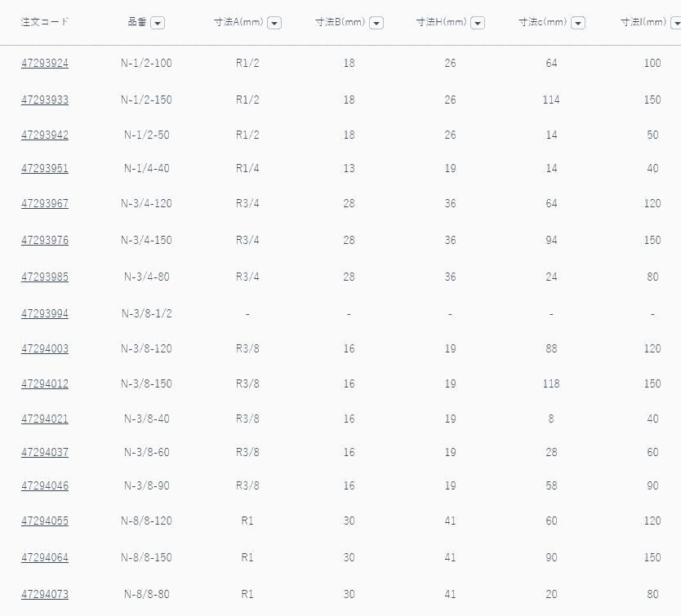Open the last order code 47294073
Viewport: 681px width, 616px height.
[x=45, y=595]
